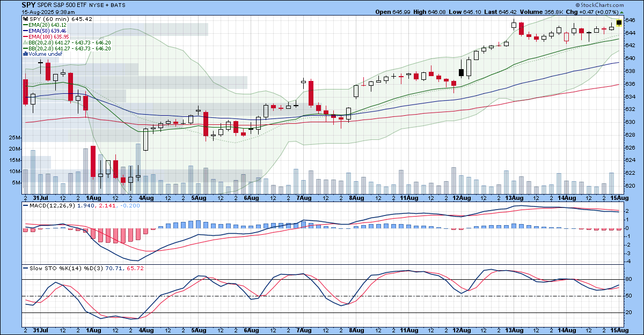644x335 pixels.
Task: Click the 31Jul date label below price chart
Action: (41, 198)
